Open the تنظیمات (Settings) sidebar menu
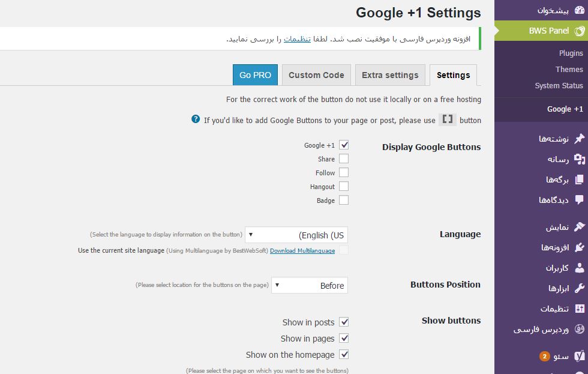 [x=541, y=309]
